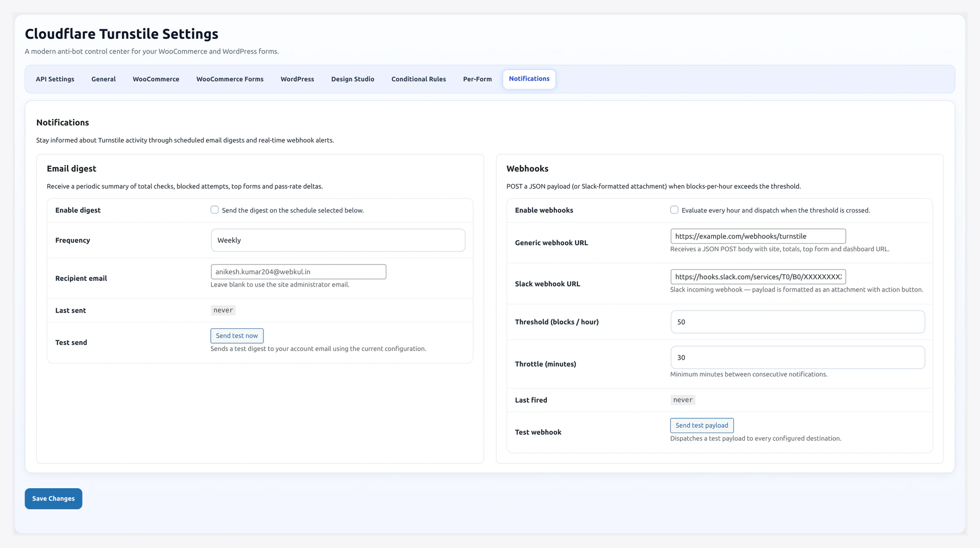
Task: Click the Email digest heading
Action: (x=71, y=169)
